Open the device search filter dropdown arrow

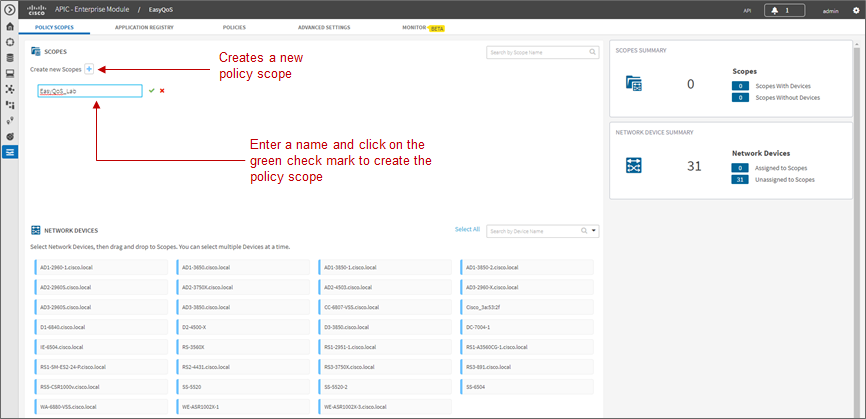[x=593, y=231]
